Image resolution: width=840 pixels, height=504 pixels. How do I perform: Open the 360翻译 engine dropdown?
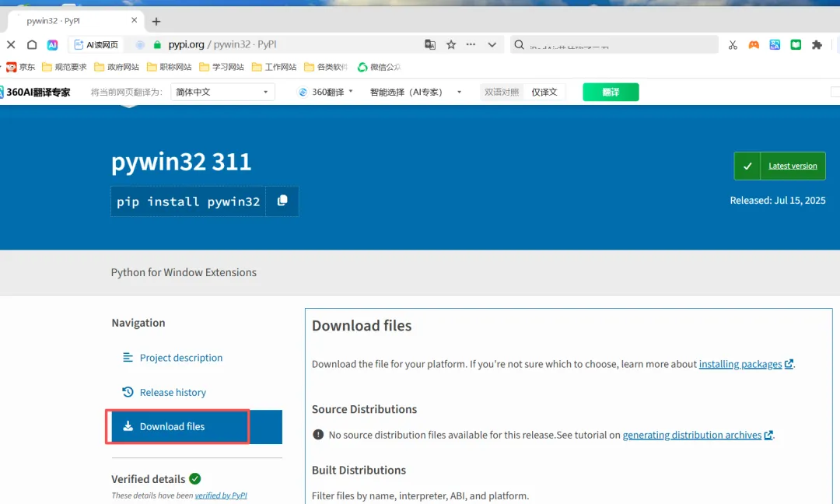pos(326,92)
